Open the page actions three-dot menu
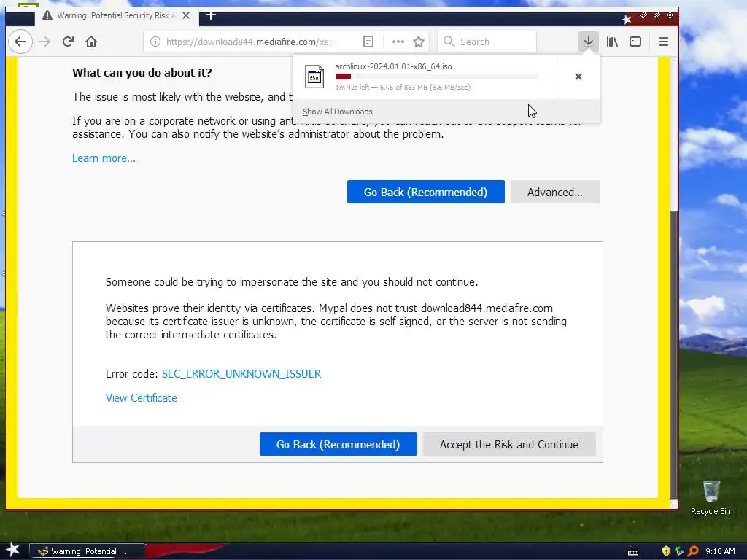Screen dimensions: 747x560 [398, 42]
